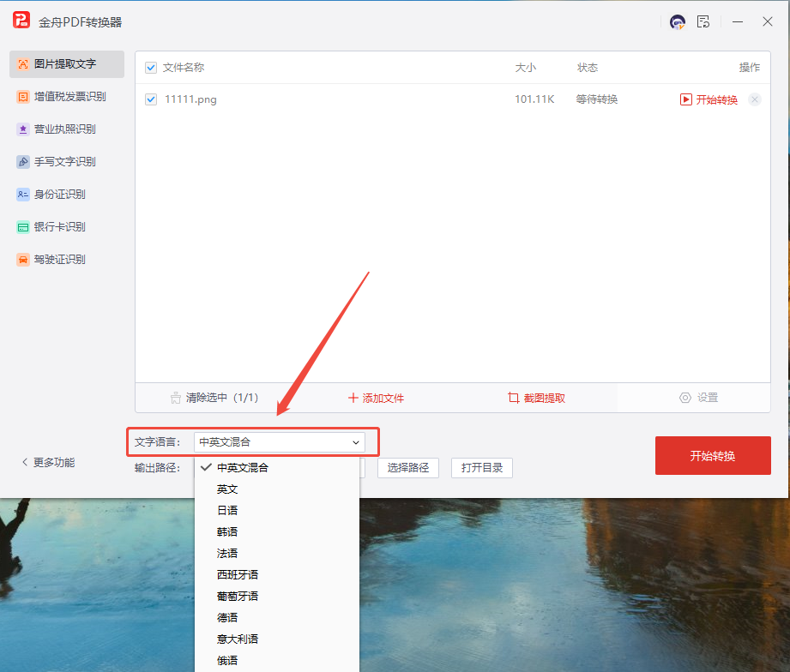
Task: Click the 添加文件 button
Action: pos(376,398)
